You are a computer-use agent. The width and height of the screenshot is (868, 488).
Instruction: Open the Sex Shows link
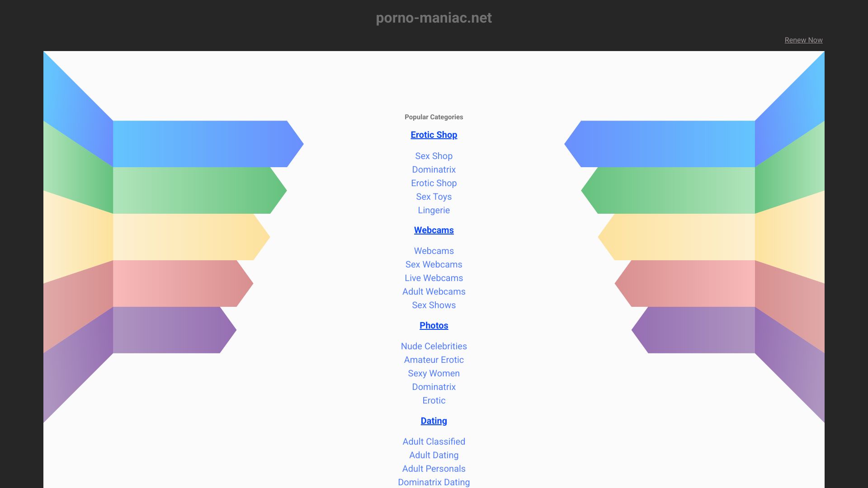click(x=434, y=305)
